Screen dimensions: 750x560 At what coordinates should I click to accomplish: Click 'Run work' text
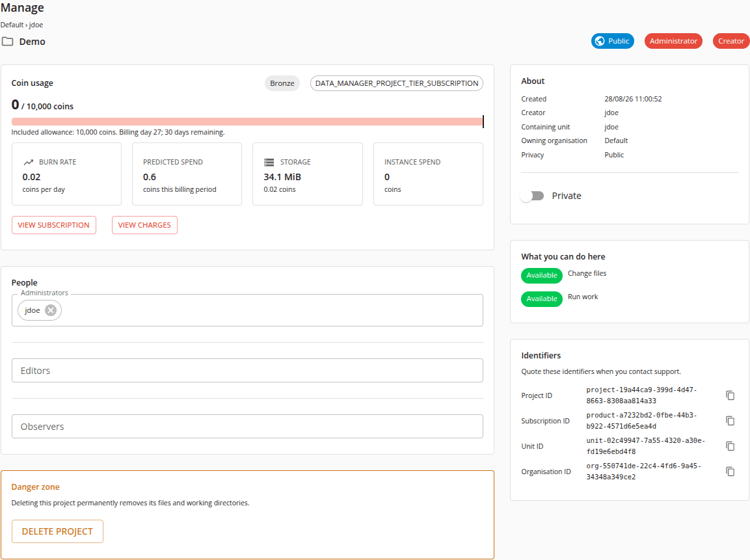[583, 297]
